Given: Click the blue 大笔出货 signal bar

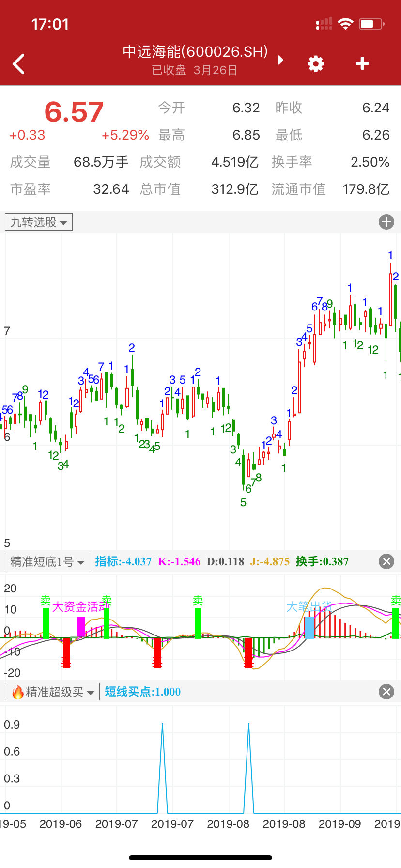Looking at the screenshot, I should pyautogui.click(x=309, y=627).
